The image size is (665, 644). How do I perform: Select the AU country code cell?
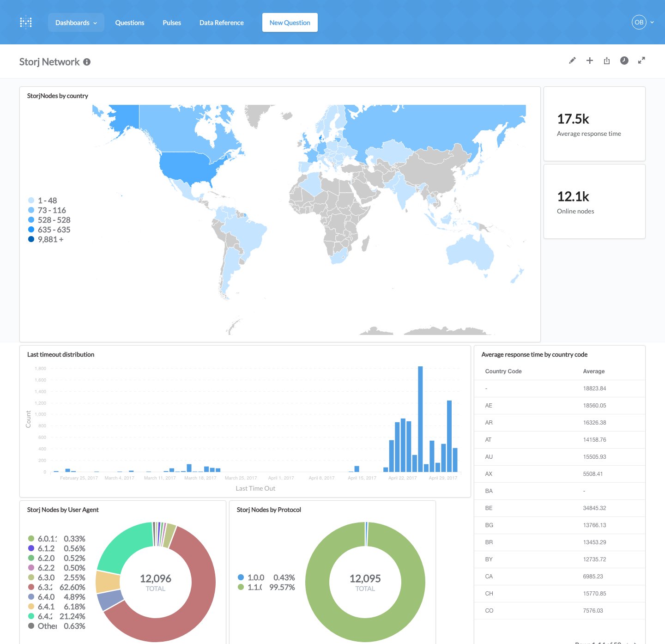tap(489, 457)
